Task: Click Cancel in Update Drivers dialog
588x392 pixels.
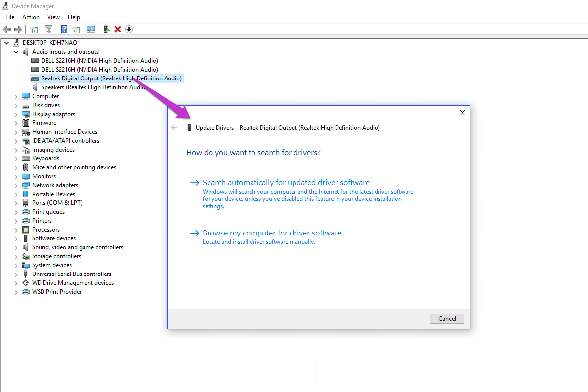Action: pyautogui.click(x=447, y=318)
